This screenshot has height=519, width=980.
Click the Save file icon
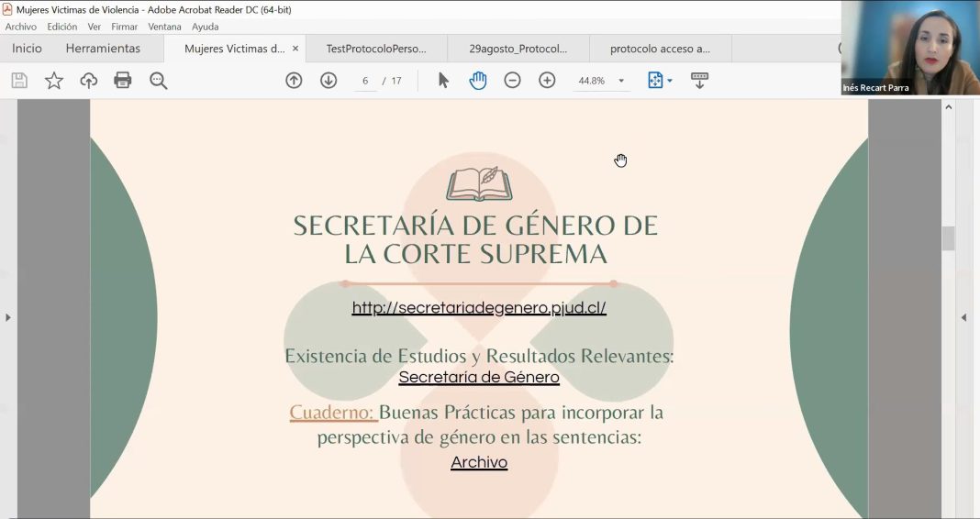pos(19,81)
